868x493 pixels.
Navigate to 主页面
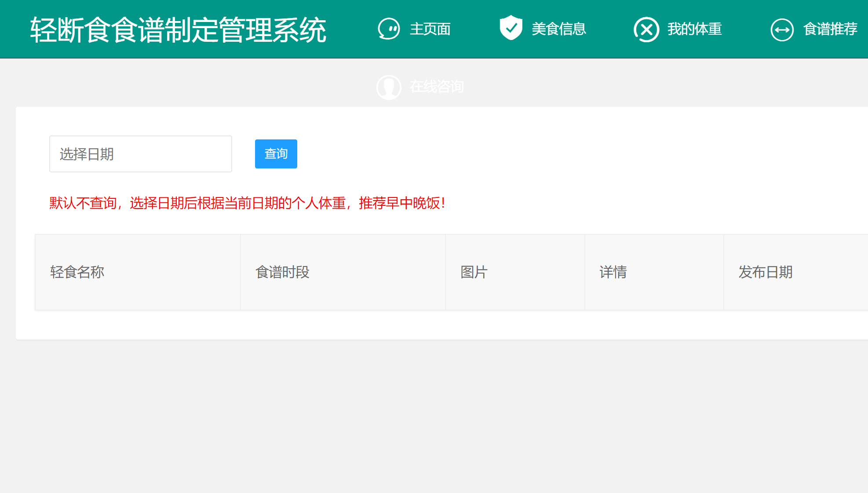pyautogui.click(x=430, y=29)
